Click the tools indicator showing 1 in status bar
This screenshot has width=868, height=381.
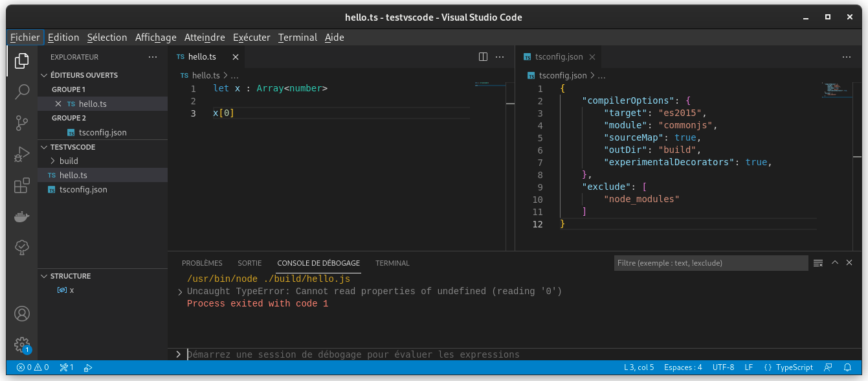66,367
